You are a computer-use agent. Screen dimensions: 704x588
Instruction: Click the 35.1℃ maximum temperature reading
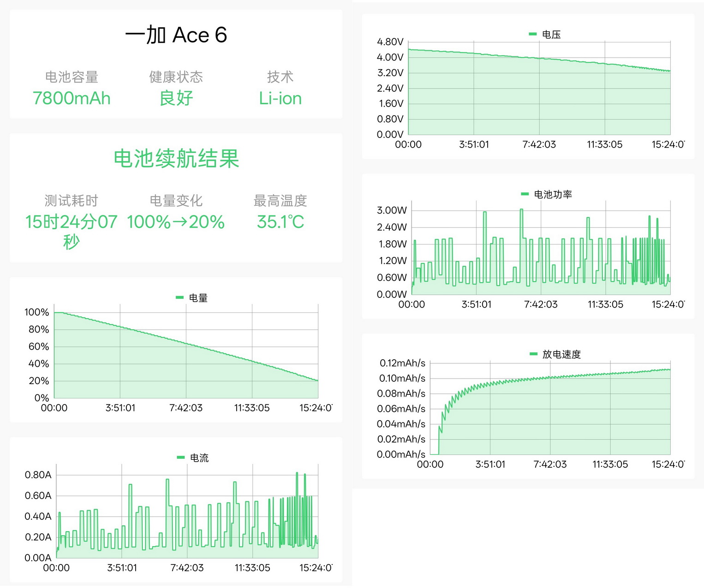click(x=280, y=222)
